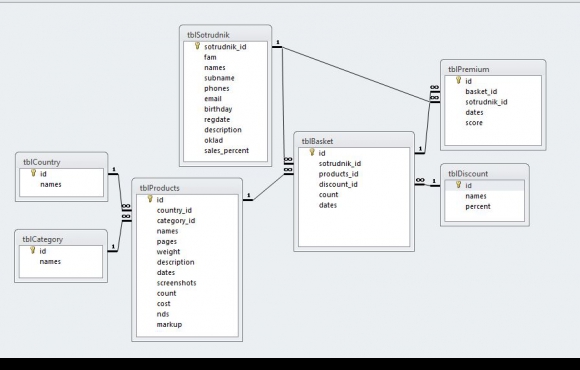Image resolution: width=580 pixels, height=370 pixels.
Task: Click the key icon beside sotrudnik_id in tblSotrudnik
Action: (197, 46)
